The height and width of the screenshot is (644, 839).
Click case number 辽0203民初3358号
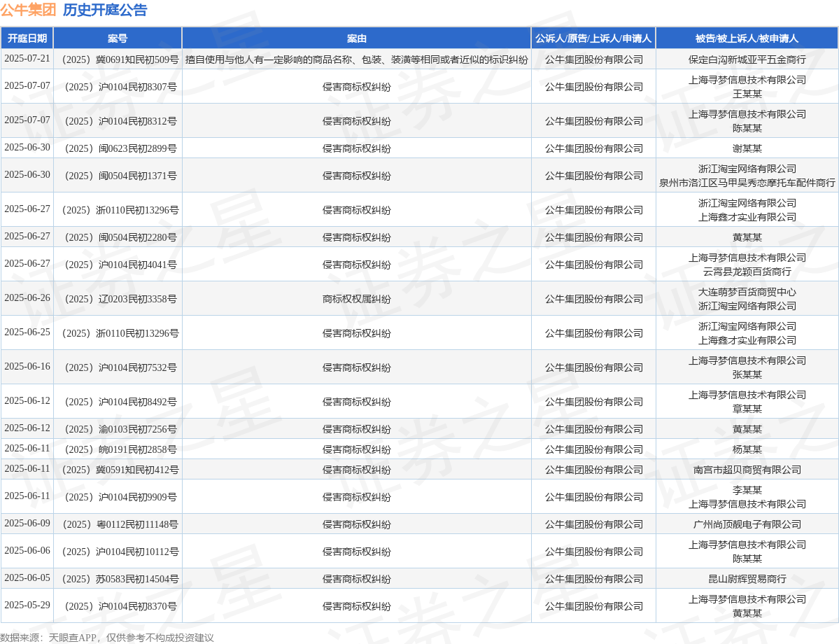click(118, 299)
